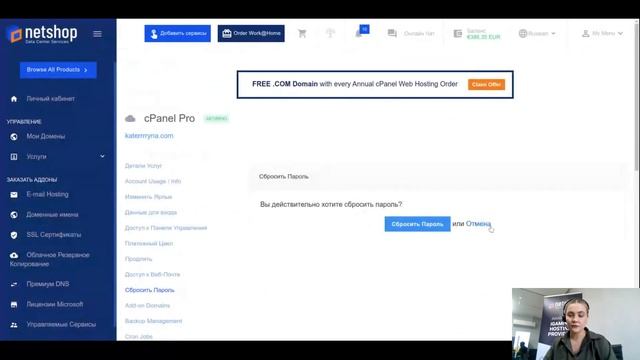The image size is (640, 360).
Task: Open E-mail Hosting in sidebar
Action: 47,194
